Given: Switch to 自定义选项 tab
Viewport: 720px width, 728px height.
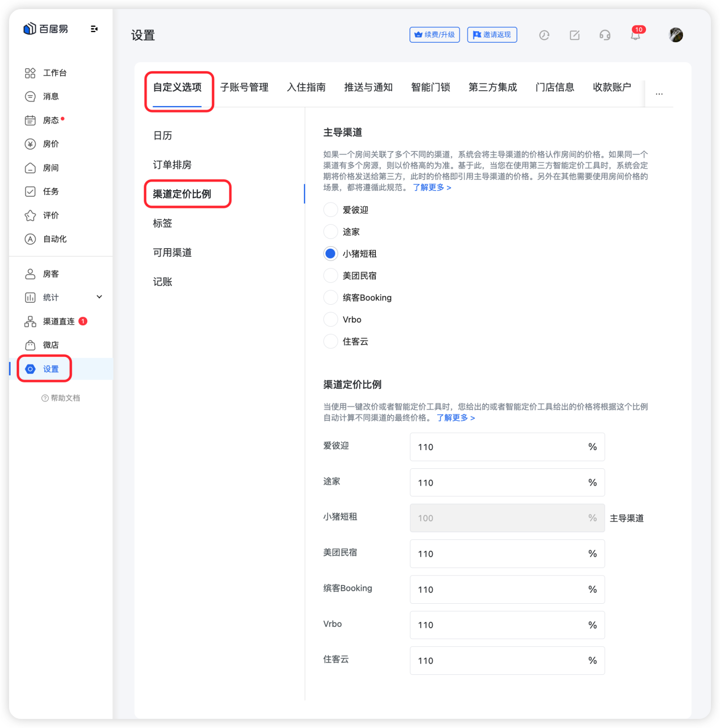Looking at the screenshot, I should [x=177, y=87].
